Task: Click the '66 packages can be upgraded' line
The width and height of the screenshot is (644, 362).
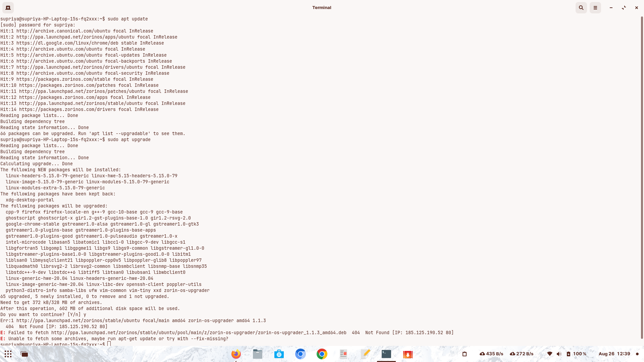Action: coord(93,134)
